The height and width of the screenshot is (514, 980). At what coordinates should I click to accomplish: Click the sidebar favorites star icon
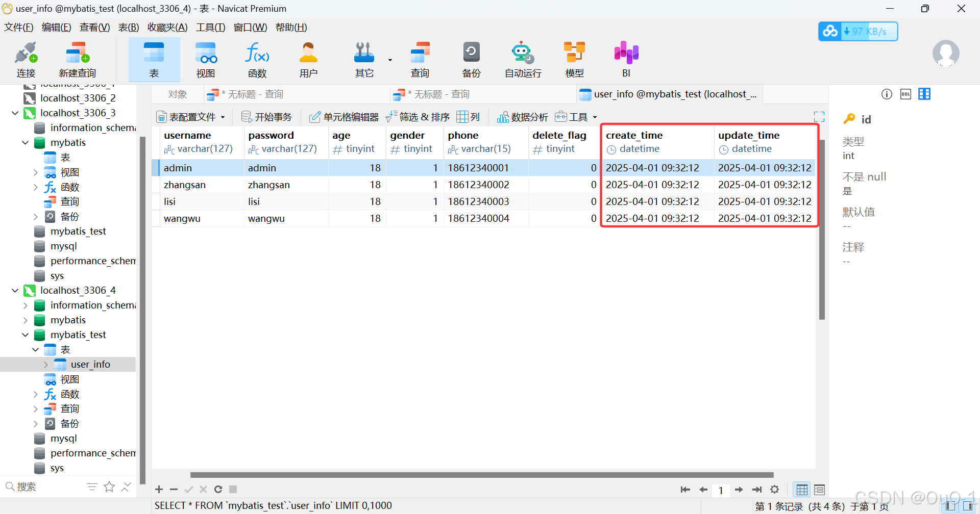(x=109, y=487)
